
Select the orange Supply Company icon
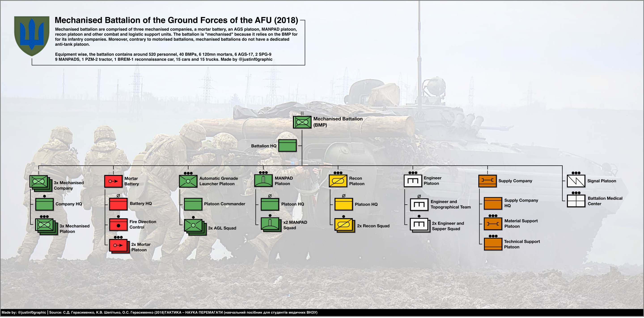(x=487, y=181)
